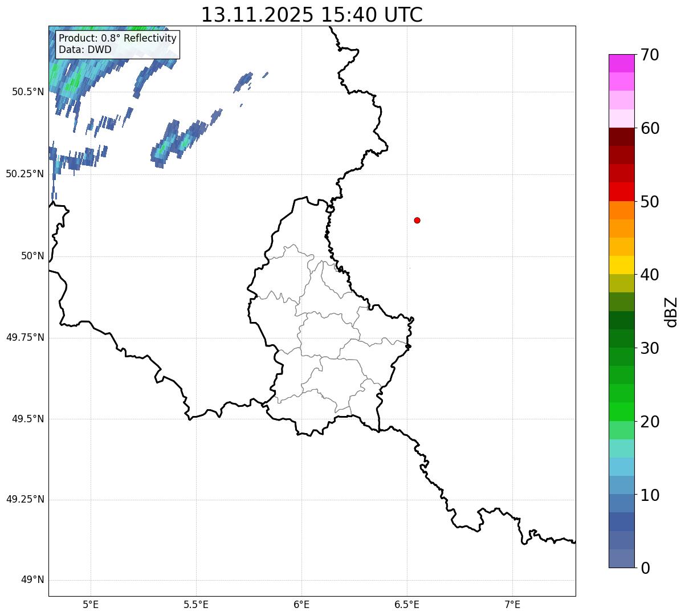Click the plot title 13.11.2025 15:40 UTC
685x616 pixels.
coord(312,15)
